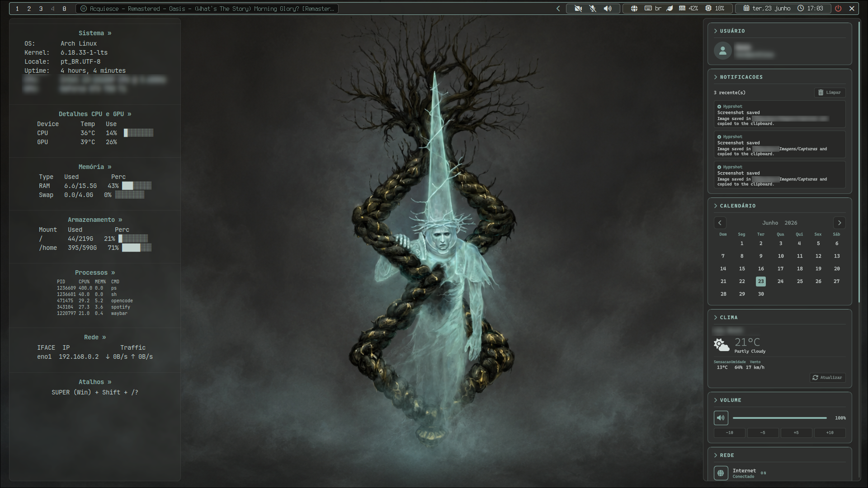This screenshot has height=488, width=868.
Task: Toggle the muted microphone icon
Action: 593,9
